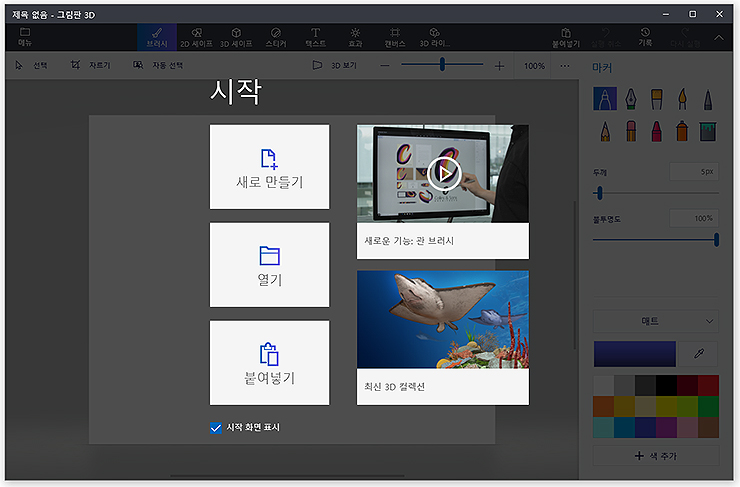Click the start dialog vertical scrollbar
This screenshot has height=487, width=740.
pos(574,275)
